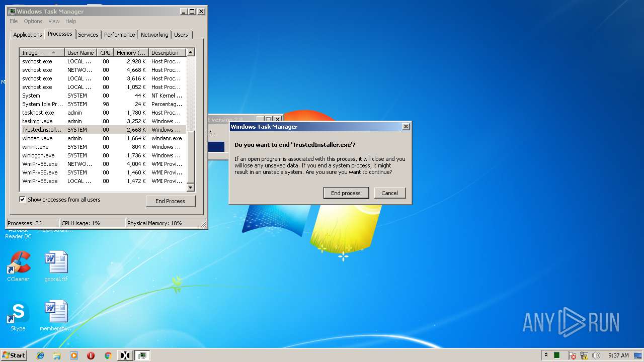Image resolution: width=644 pixels, height=362 pixels.
Task: Minimize the Windows Task Manager window
Action: [x=183, y=11]
